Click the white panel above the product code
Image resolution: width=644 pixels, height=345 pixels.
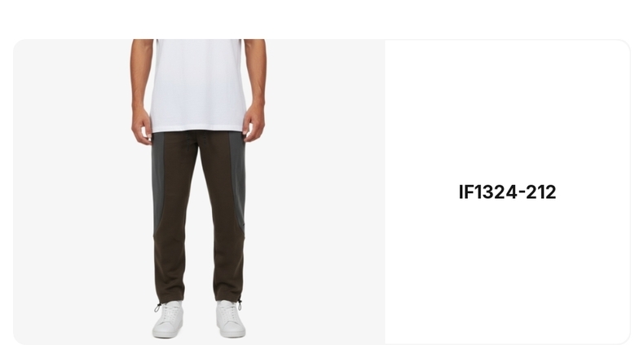507,111
